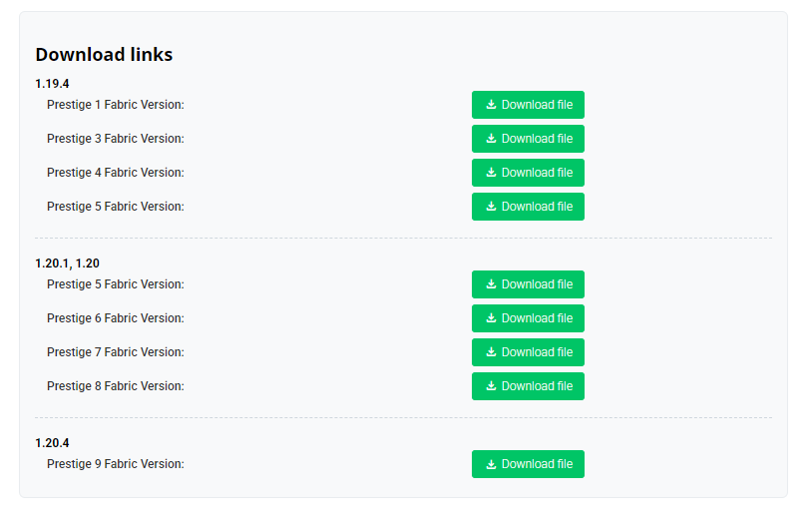Viewport: 812px width, 530px height.
Task: Click the 'Prestige 8 Fabric Version:' label
Action: [x=116, y=386]
